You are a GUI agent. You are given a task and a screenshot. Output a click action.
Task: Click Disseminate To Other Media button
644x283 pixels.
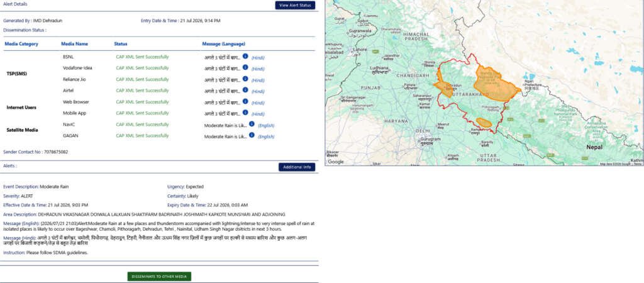pyautogui.click(x=159, y=277)
